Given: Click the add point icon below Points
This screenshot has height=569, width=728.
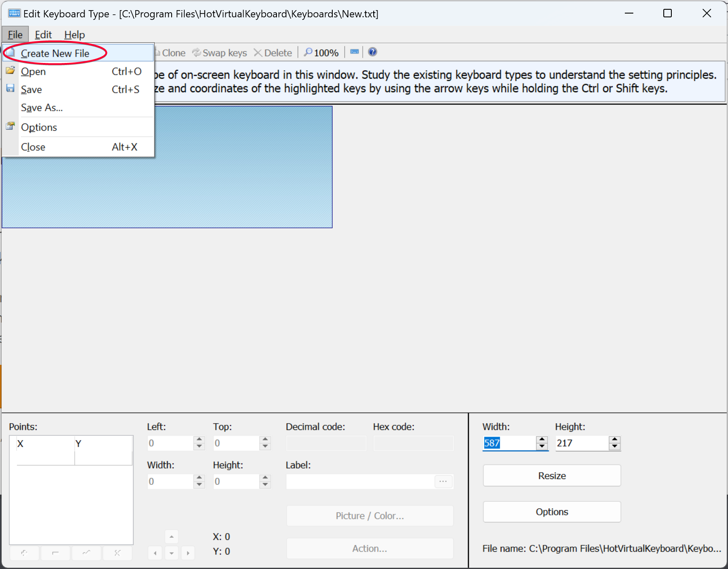Looking at the screenshot, I should [24, 553].
